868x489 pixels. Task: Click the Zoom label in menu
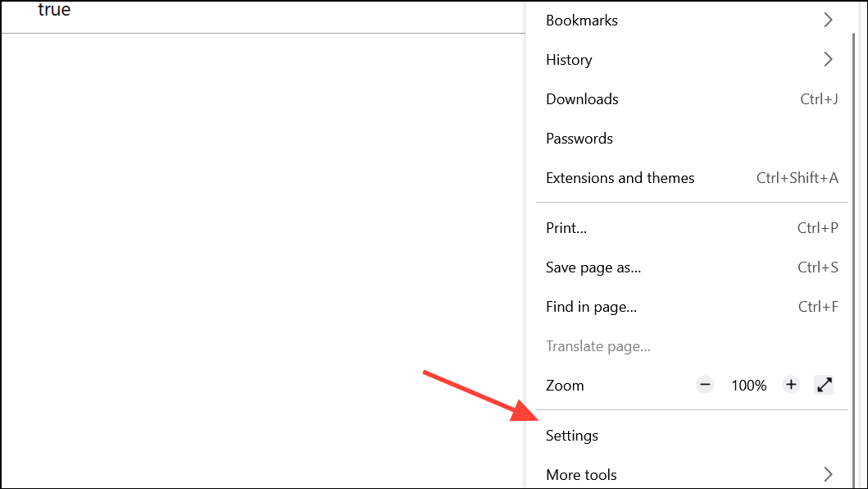point(565,385)
